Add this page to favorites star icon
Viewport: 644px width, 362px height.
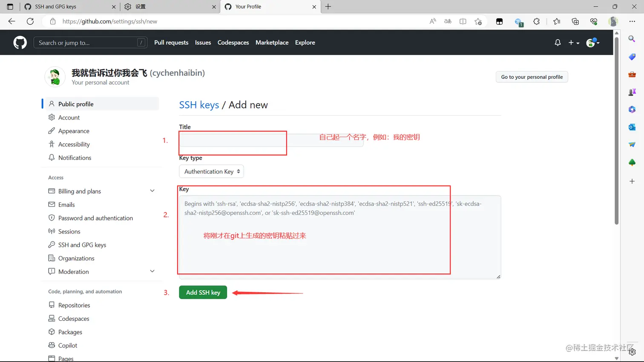click(x=478, y=21)
